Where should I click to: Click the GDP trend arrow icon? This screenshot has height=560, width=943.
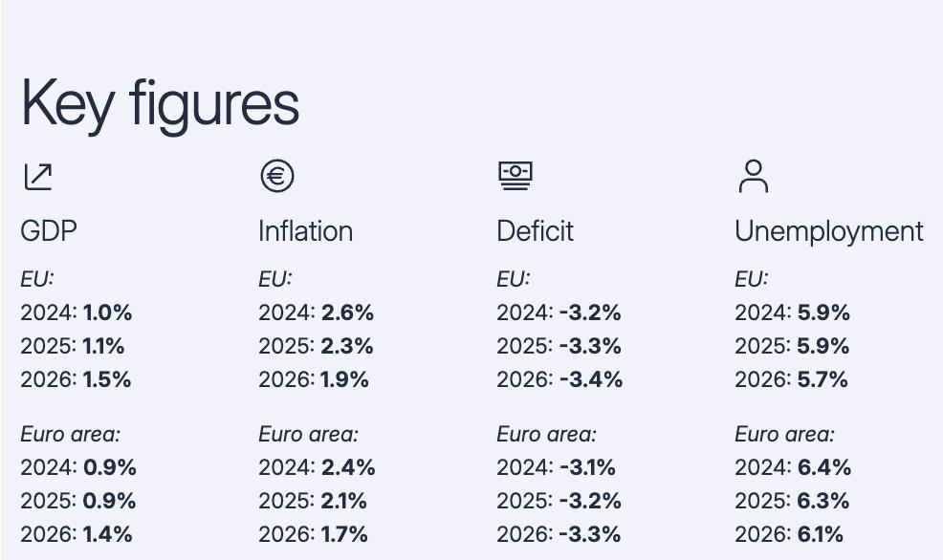pyautogui.click(x=37, y=177)
